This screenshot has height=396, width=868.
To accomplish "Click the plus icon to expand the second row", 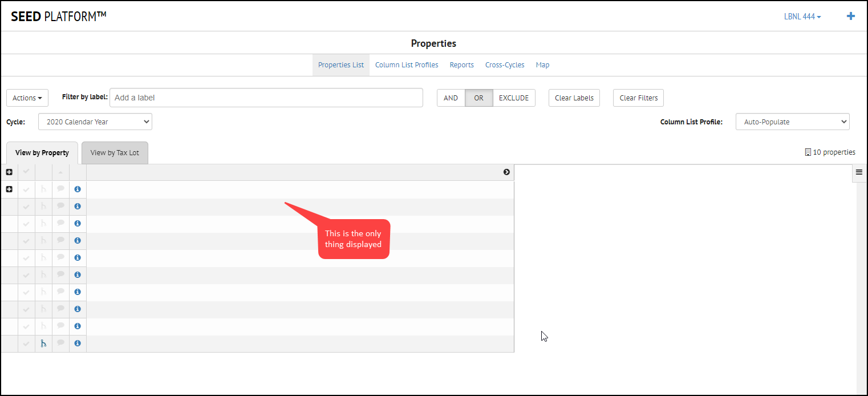I will [9, 189].
